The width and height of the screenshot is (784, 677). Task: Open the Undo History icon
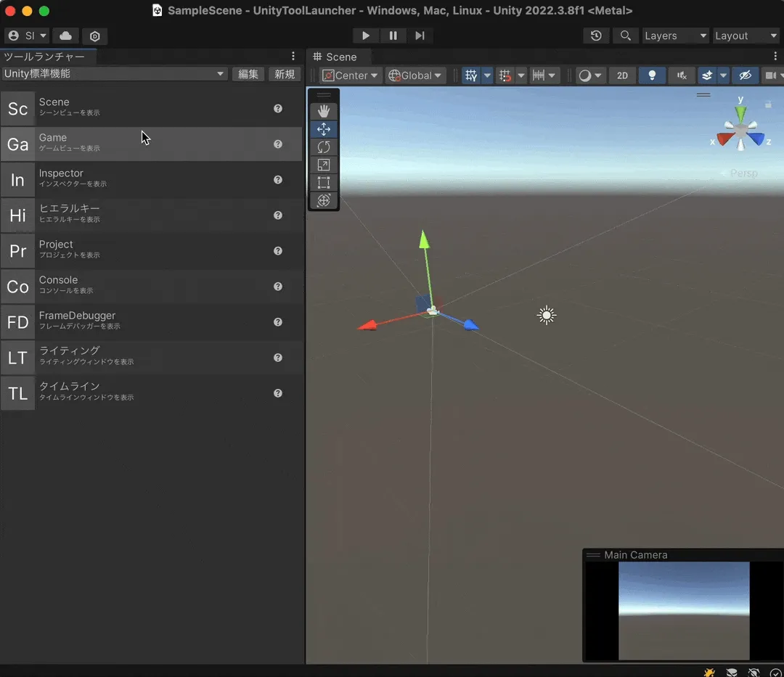click(x=596, y=36)
